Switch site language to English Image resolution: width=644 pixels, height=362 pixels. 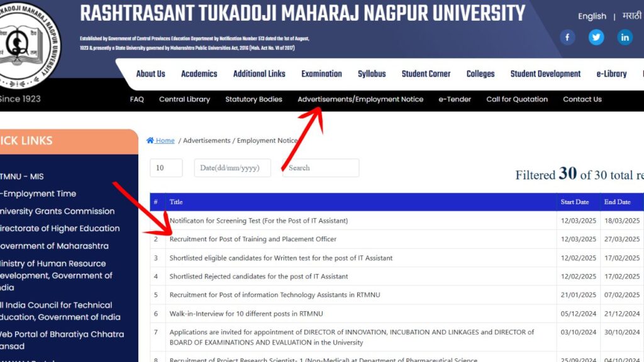pyautogui.click(x=592, y=16)
